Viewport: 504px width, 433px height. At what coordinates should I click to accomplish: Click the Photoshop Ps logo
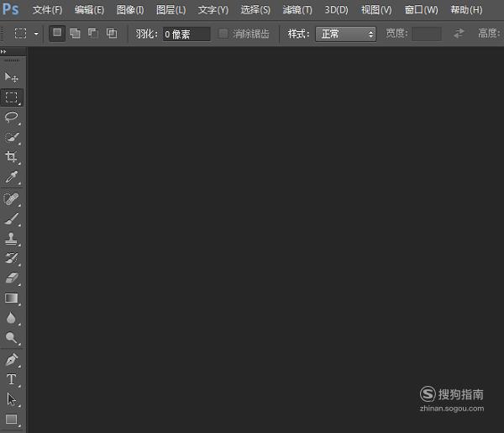[10, 9]
